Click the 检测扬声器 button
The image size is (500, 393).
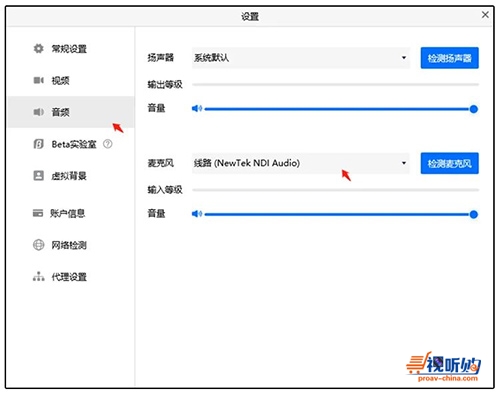[450, 58]
